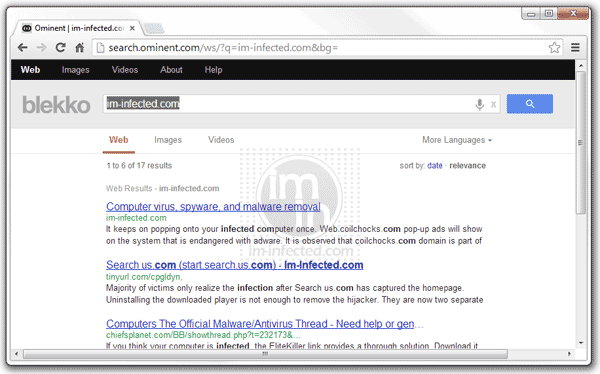Click the '1 to 6 of 17 results' text
Viewport: 600px width, 374px height.
[139, 166]
